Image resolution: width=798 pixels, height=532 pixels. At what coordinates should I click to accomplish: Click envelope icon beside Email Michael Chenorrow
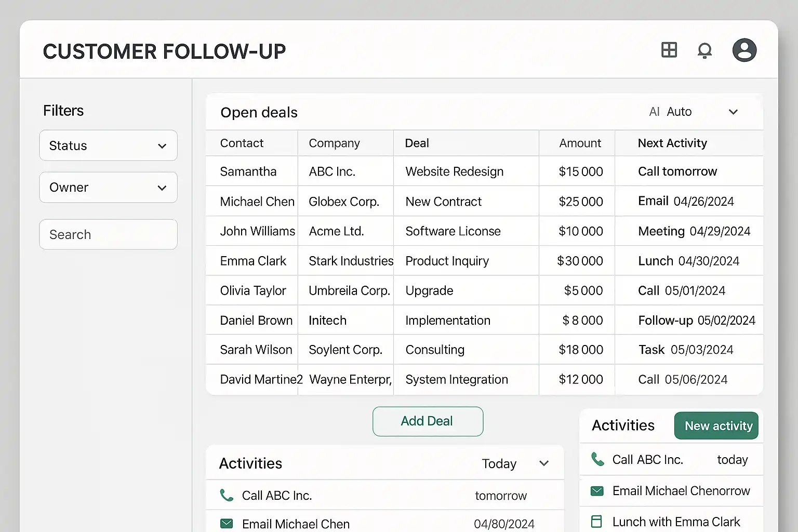pyautogui.click(x=597, y=491)
